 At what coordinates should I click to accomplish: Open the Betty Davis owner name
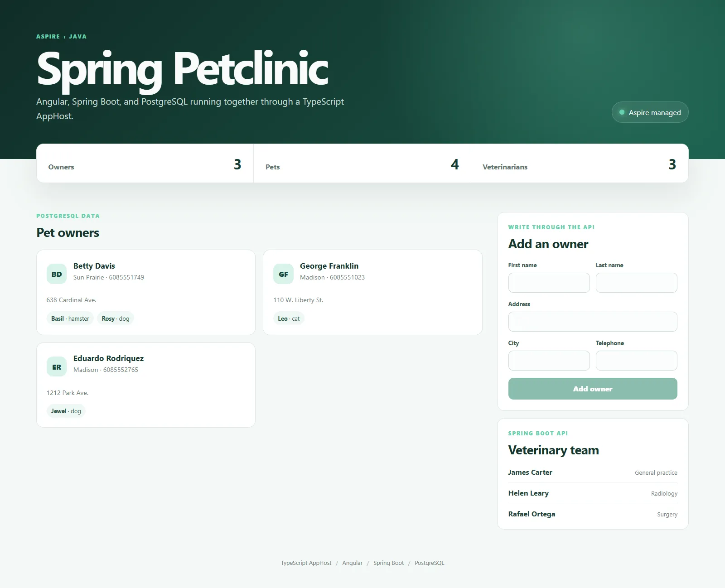(94, 266)
